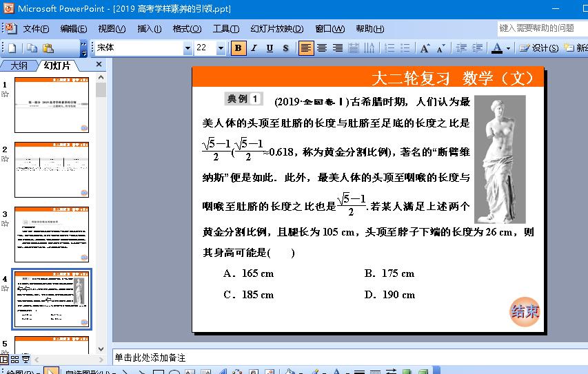Open font color dropdown arrow
588x374 pixels.
(x=509, y=48)
